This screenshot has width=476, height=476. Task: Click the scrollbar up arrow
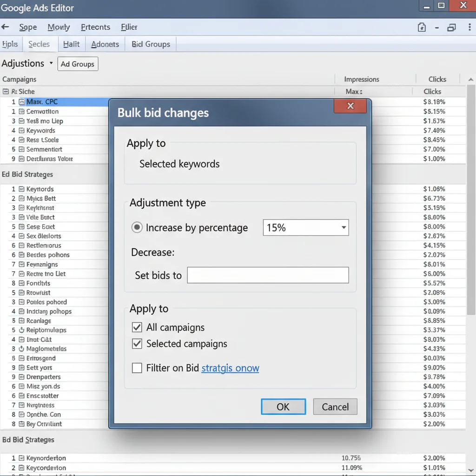(x=470, y=79)
